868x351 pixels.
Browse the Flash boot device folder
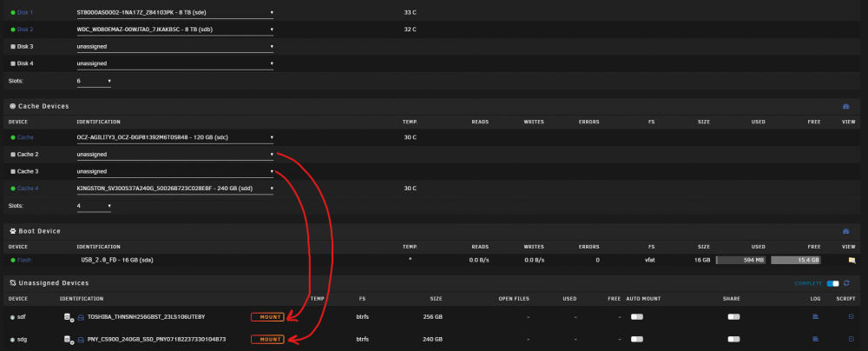tap(852, 260)
